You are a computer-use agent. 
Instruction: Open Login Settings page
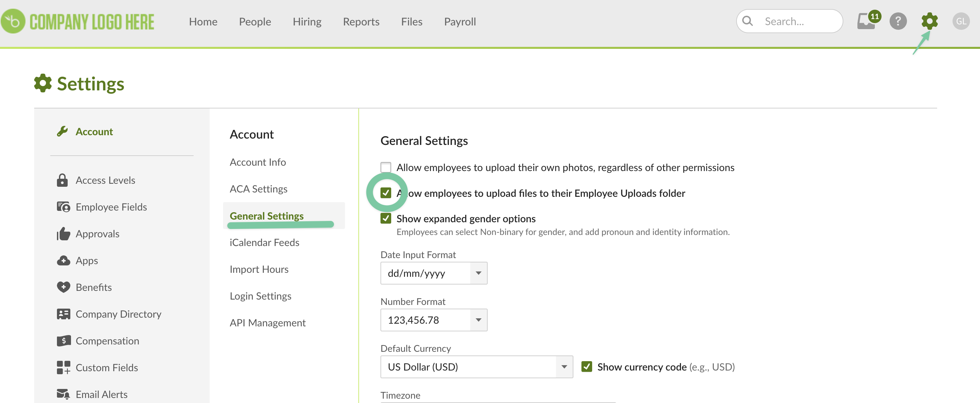[x=260, y=296]
